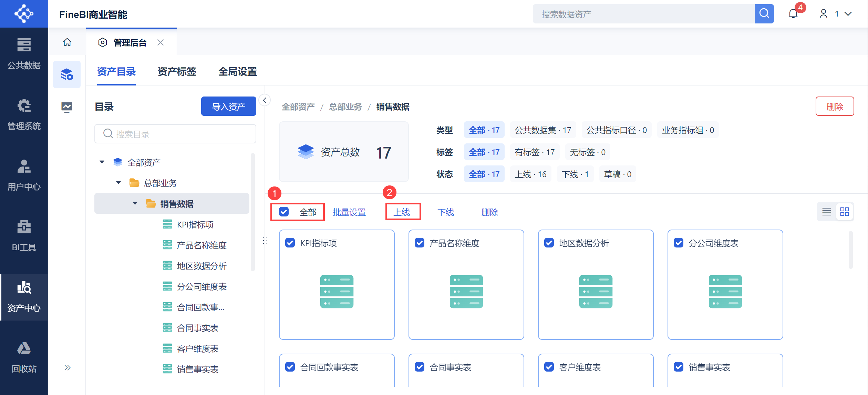This screenshot has height=395, width=868.
Task: Click the table icon beside 合同事实表 in tree
Action: tap(167, 327)
